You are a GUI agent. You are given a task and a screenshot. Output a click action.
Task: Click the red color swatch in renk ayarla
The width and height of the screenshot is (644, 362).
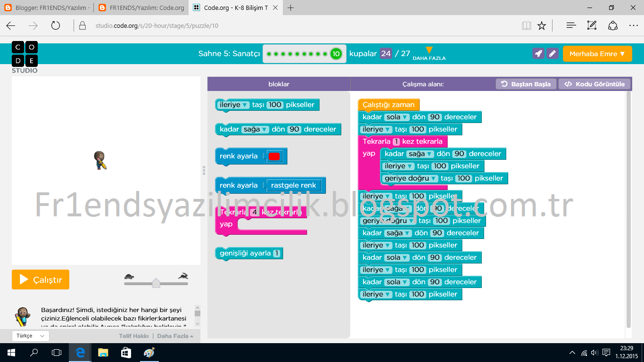(x=274, y=156)
